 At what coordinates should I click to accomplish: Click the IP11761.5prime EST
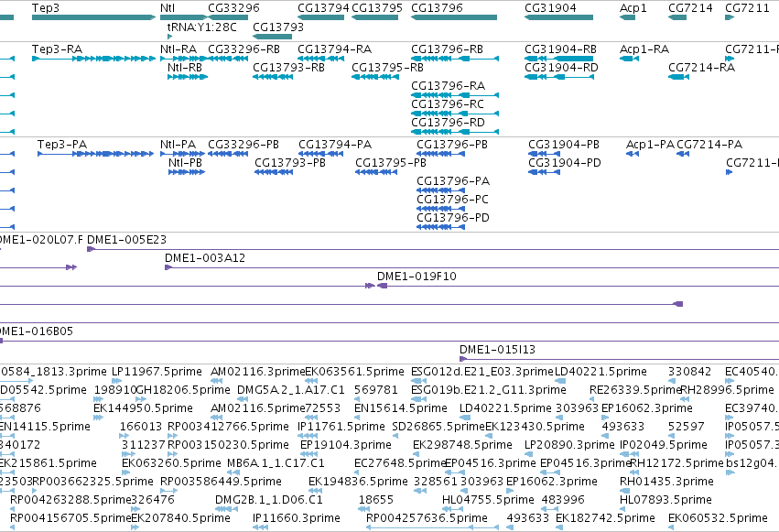308,436
